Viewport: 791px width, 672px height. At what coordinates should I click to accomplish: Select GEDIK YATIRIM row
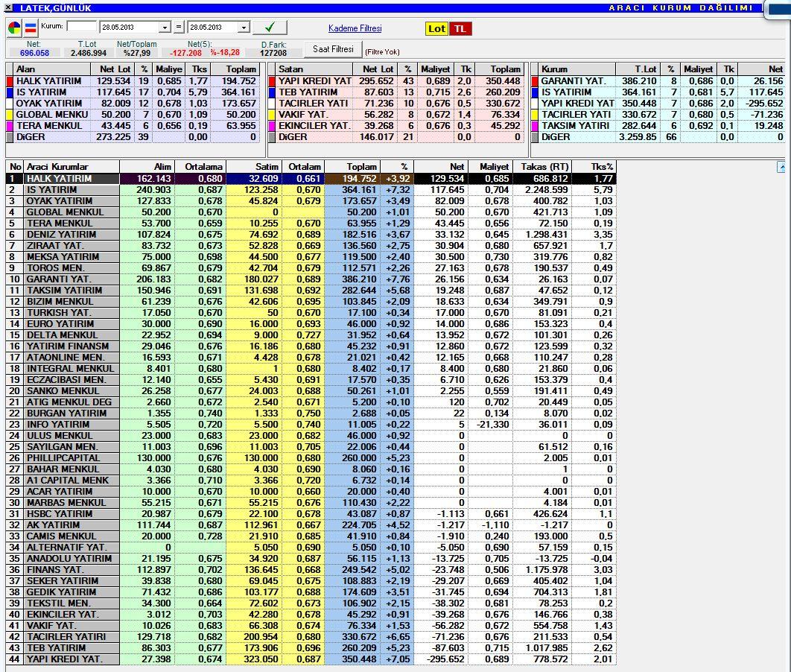pyautogui.click(x=311, y=592)
